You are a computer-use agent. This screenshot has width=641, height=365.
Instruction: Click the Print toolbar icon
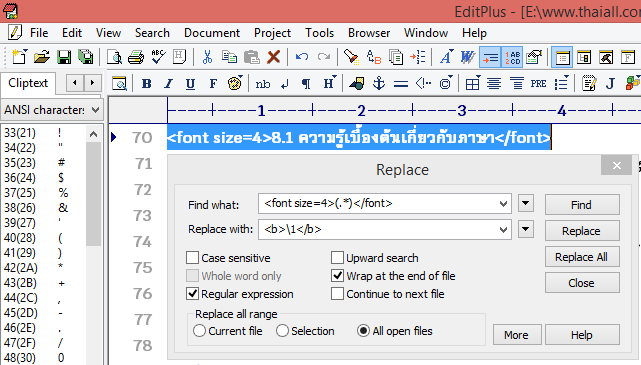[x=136, y=57]
